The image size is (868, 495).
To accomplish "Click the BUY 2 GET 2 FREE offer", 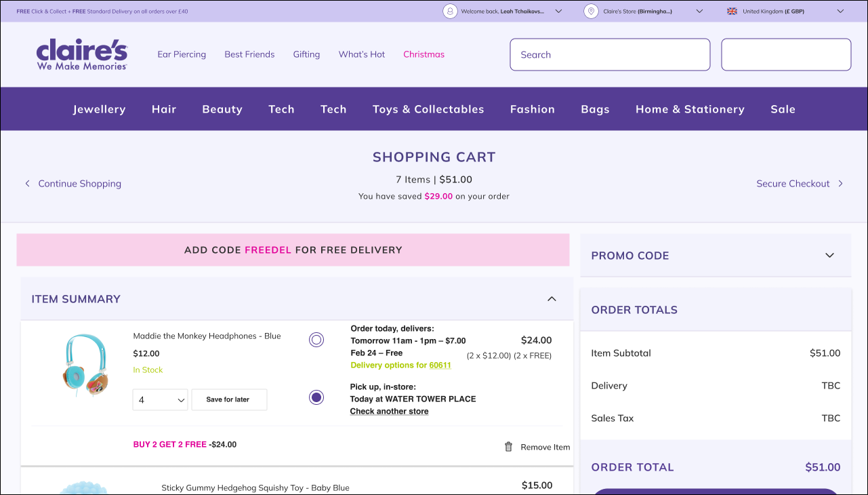I will coord(170,445).
